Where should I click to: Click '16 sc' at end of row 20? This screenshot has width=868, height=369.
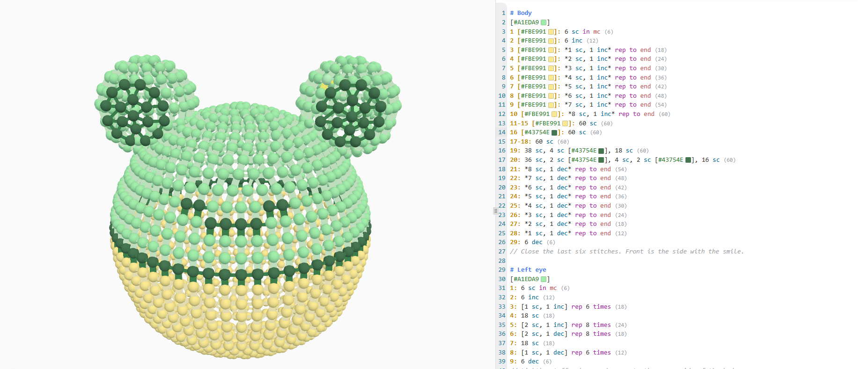(x=711, y=160)
